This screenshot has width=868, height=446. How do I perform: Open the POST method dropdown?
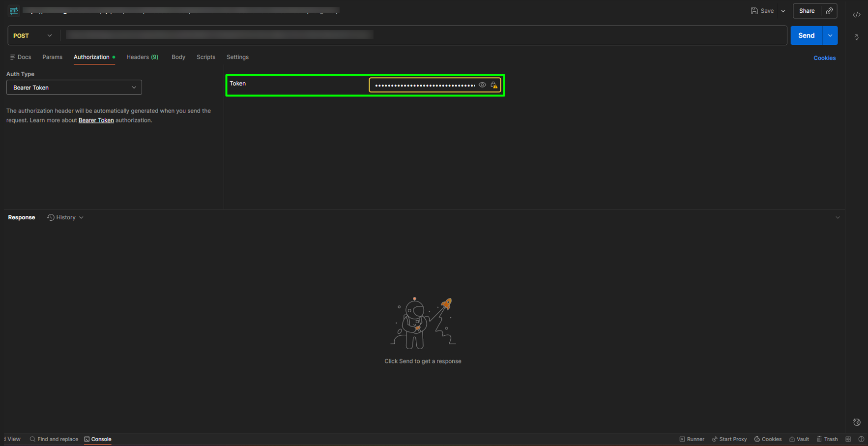[32, 35]
